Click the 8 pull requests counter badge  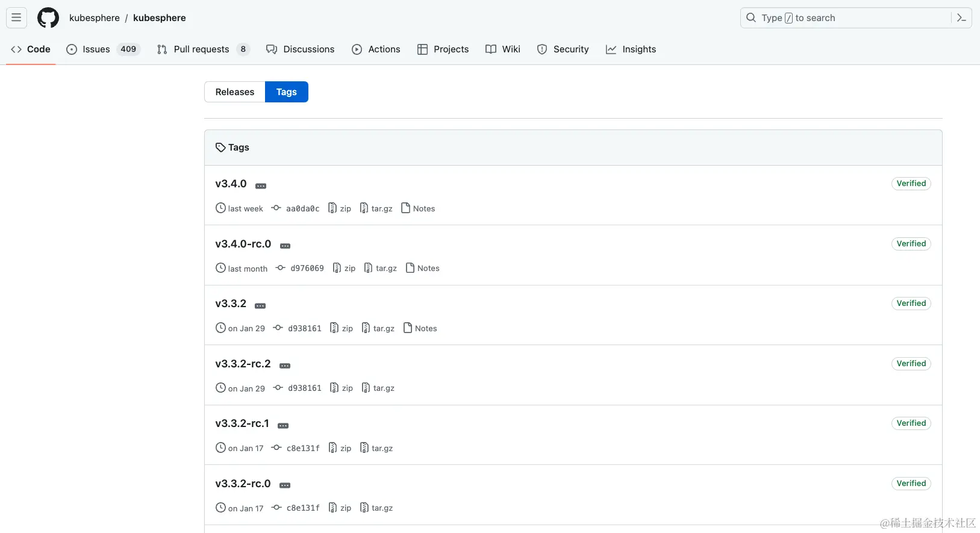pos(243,49)
